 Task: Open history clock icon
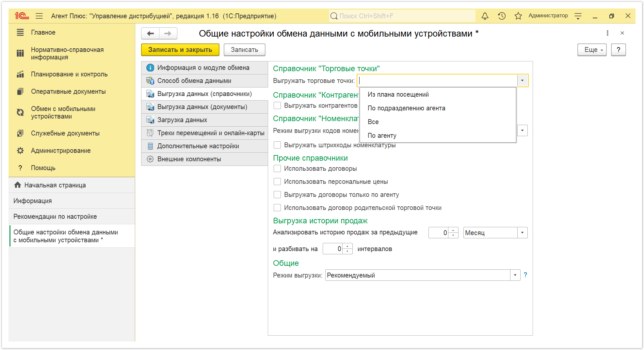click(x=502, y=16)
